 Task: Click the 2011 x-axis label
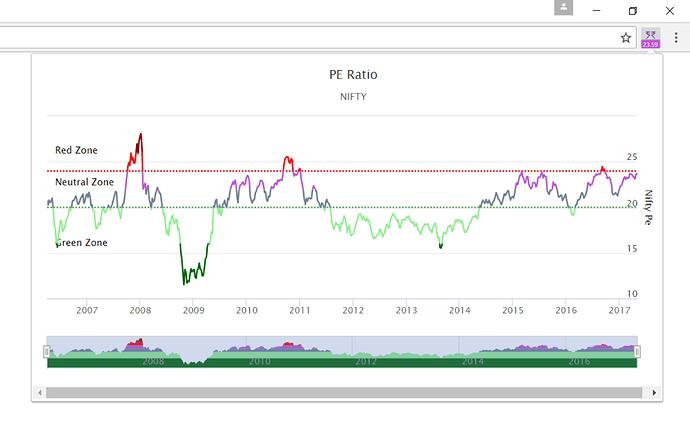click(x=300, y=310)
